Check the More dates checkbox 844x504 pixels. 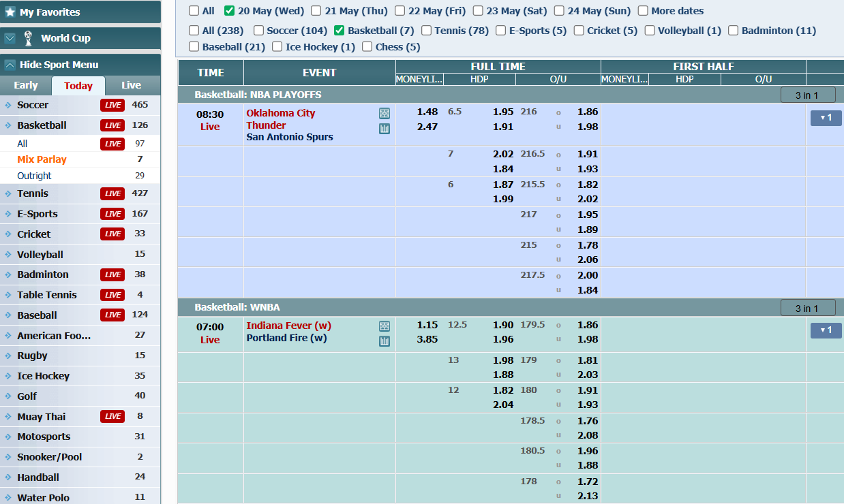(643, 11)
